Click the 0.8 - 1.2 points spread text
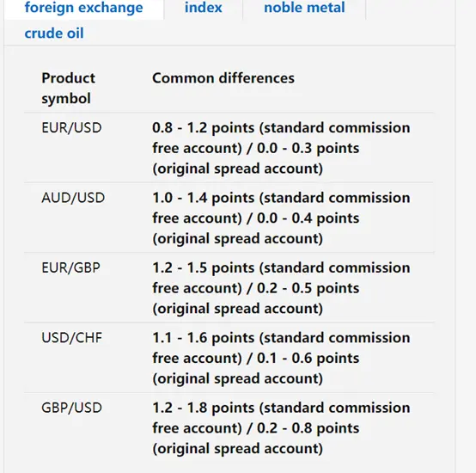 point(203,128)
